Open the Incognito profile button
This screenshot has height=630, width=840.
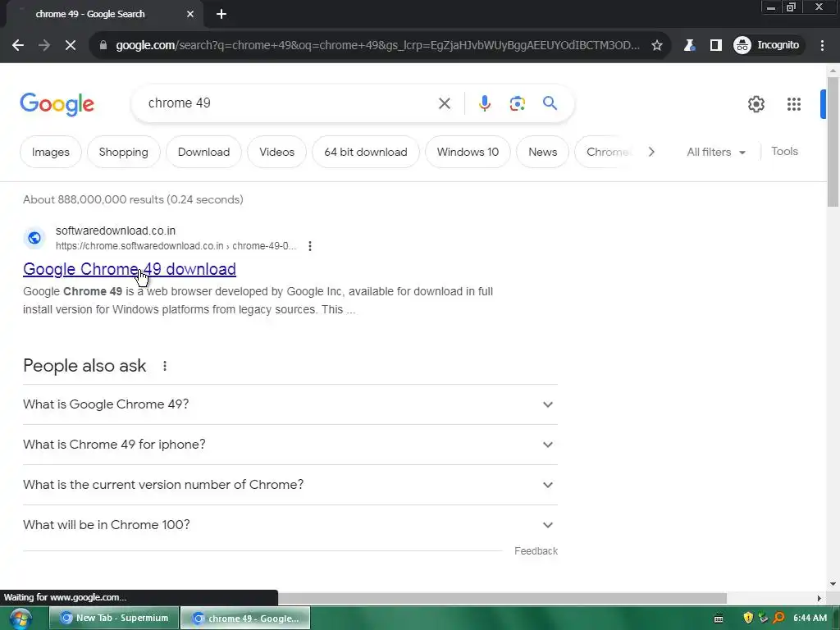tap(767, 46)
